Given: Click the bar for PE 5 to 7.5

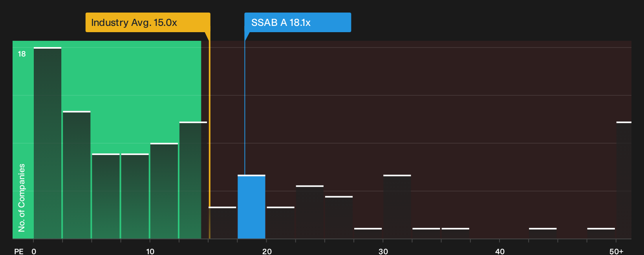Looking at the screenshot, I should (106, 196).
